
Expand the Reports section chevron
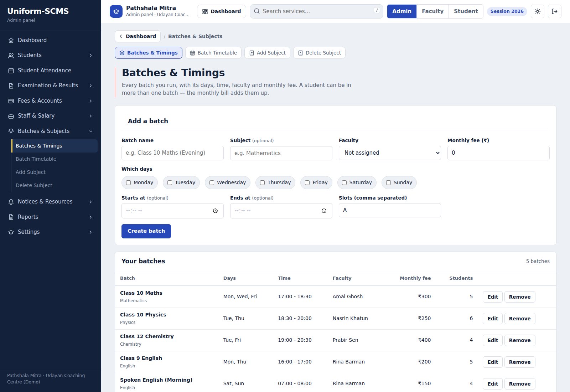(90, 217)
